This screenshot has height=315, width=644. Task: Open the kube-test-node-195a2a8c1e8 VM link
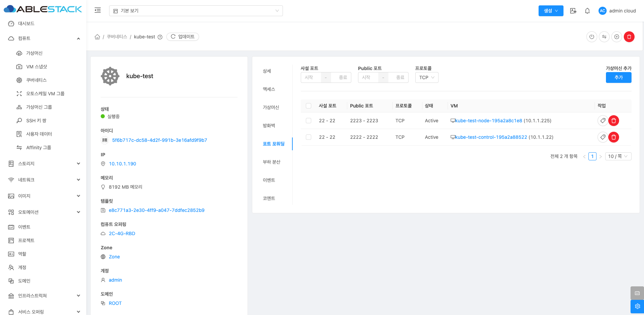pos(488,121)
